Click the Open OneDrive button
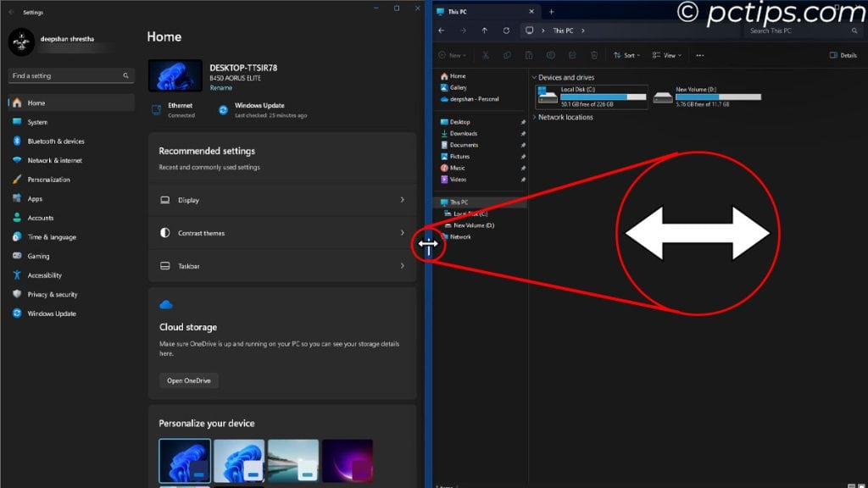 point(188,380)
